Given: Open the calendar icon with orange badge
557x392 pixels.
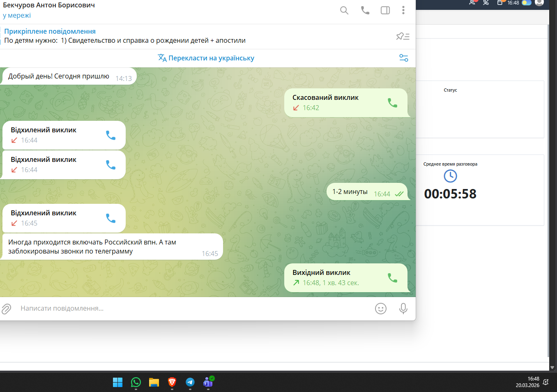Looking at the screenshot, I should coord(500,2).
